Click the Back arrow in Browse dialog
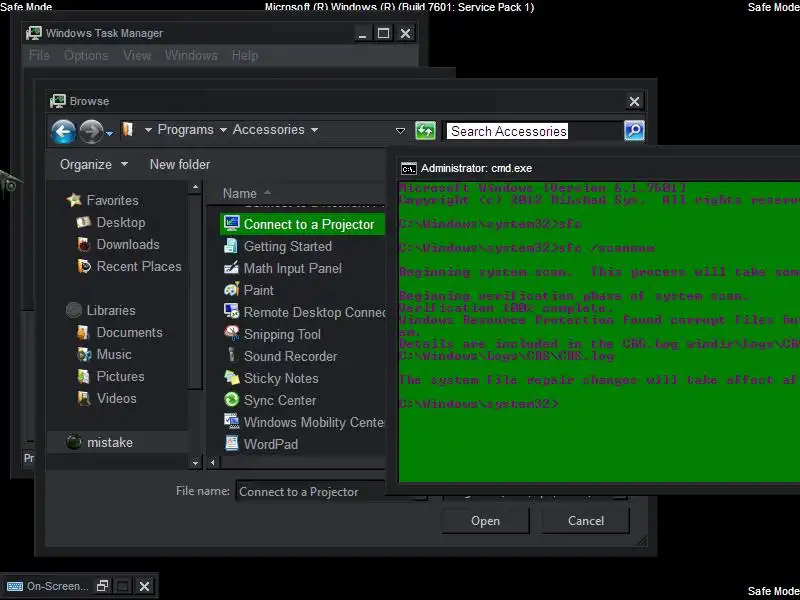The image size is (800, 600). pyautogui.click(x=63, y=132)
